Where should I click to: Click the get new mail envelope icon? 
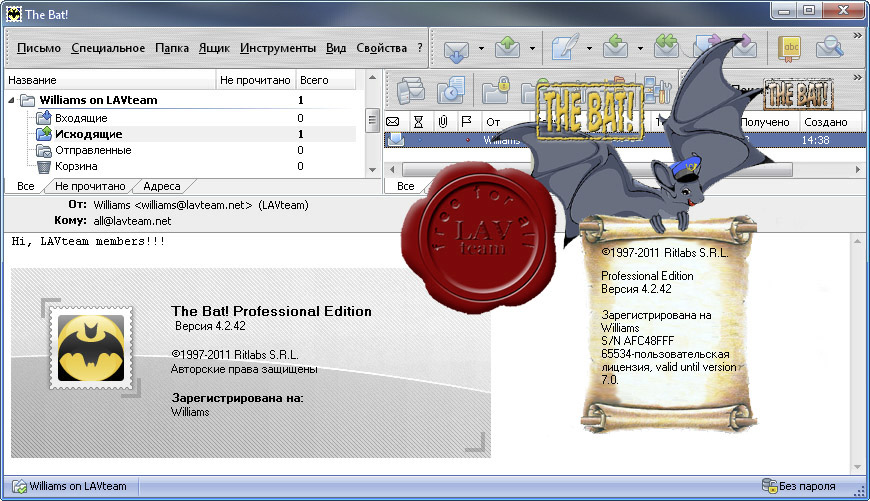pos(456,50)
